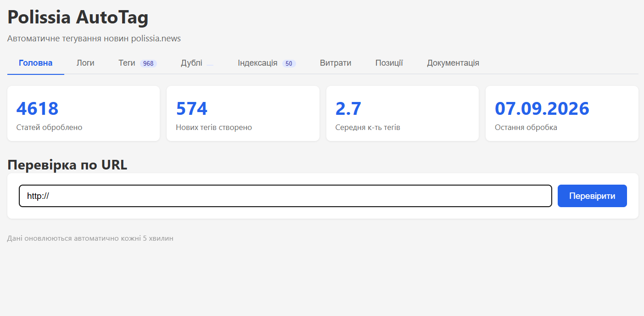Image resolution: width=644 pixels, height=316 pixels.
Task: Open the Індексація tab
Action: coord(267,63)
